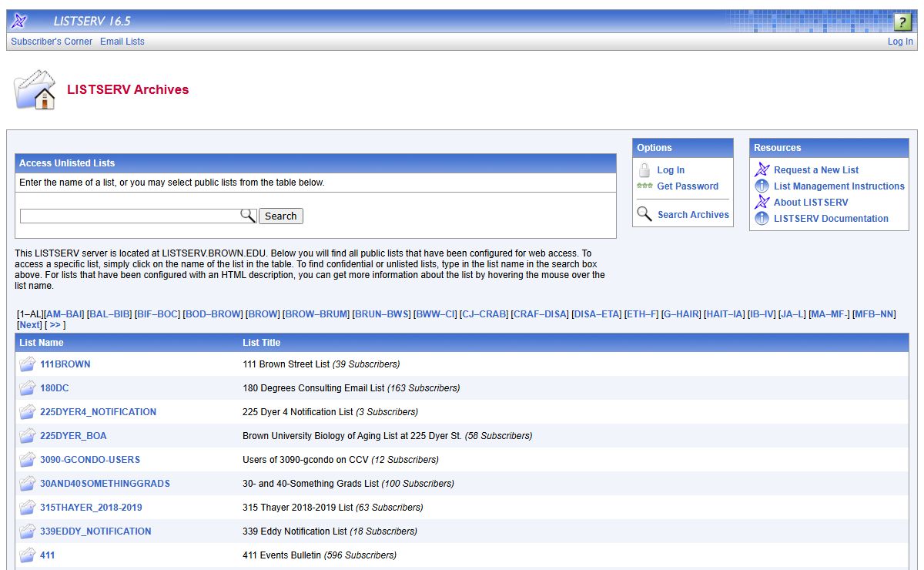Open List Management Instructions link

coord(839,186)
